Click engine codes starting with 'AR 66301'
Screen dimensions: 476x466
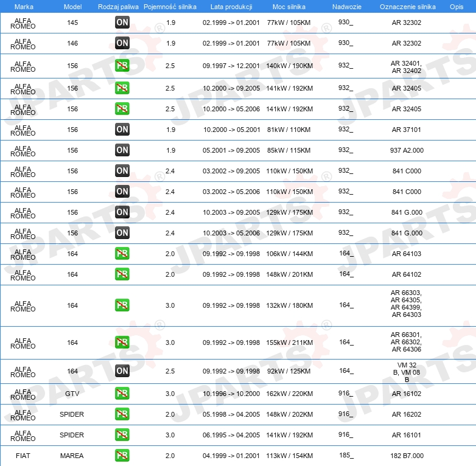point(406,342)
